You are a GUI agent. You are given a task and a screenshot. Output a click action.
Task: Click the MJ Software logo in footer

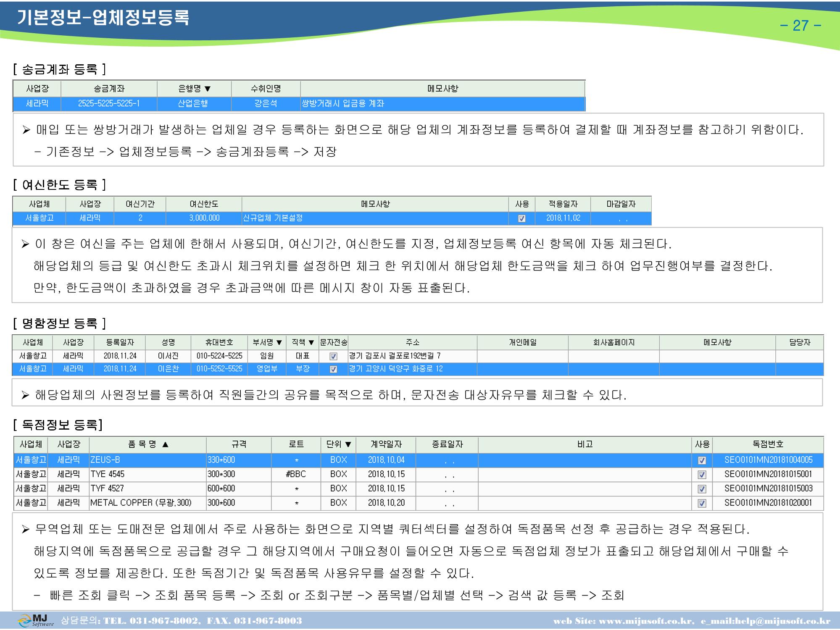point(36,620)
